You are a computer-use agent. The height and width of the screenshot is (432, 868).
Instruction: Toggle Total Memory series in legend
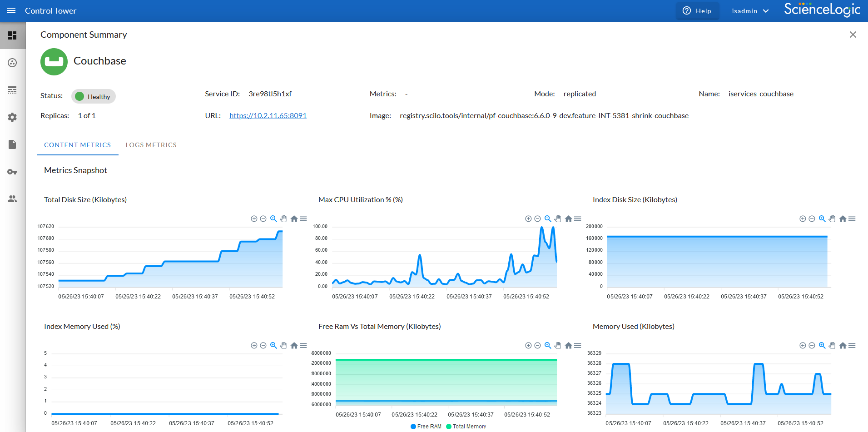[466, 427]
